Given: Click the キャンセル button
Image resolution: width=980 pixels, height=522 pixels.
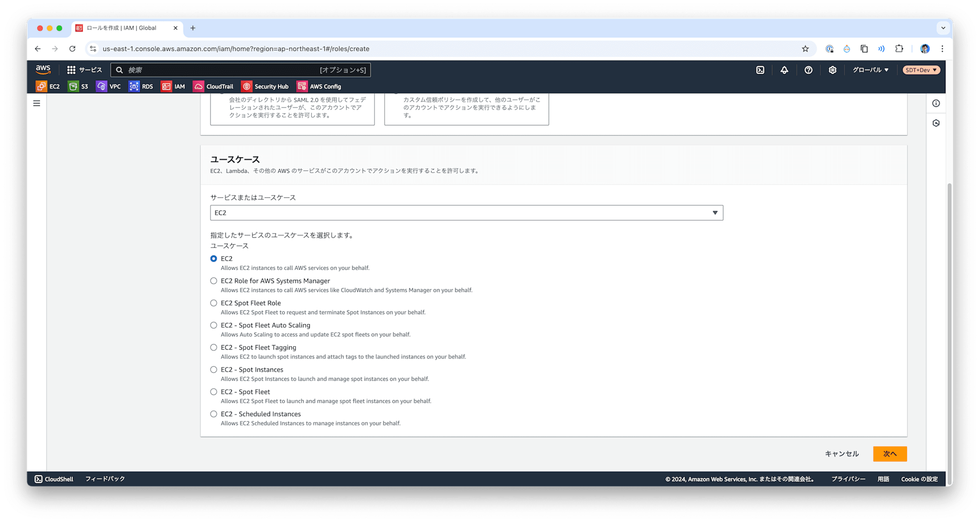Looking at the screenshot, I should 841,454.
